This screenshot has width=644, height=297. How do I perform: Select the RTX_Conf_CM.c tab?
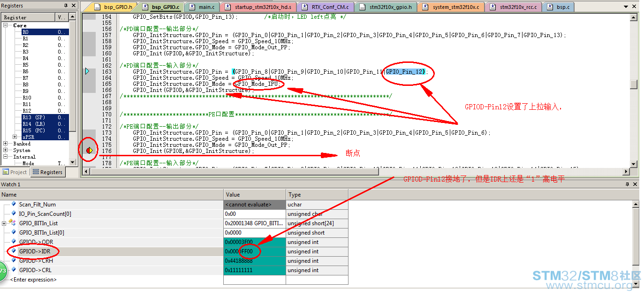coord(325,7)
